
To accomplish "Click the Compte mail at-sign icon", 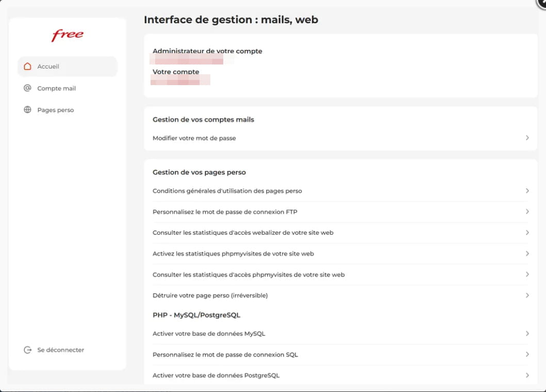I will [28, 88].
